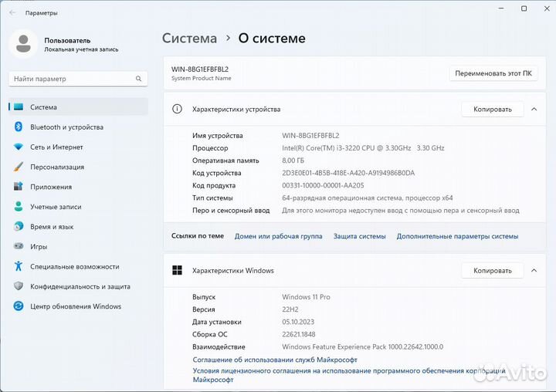Screen dimensions: 556x392
Task: Click processor value Intel Core i3-3220
Action: [x=363, y=148]
